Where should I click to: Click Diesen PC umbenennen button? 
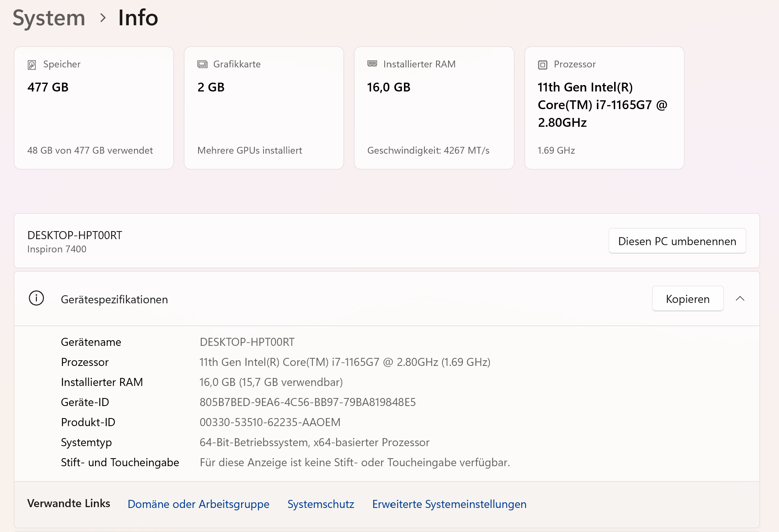[x=677, y=241]
